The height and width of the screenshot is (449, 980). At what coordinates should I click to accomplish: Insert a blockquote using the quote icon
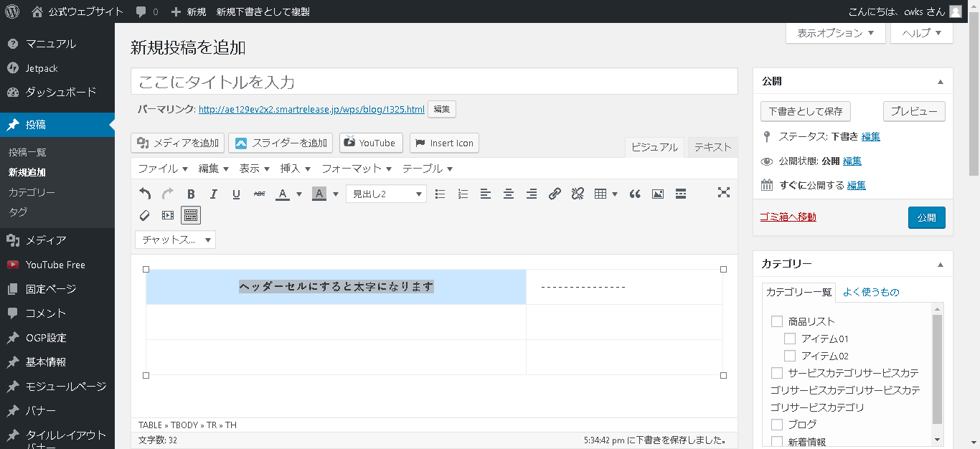tap(635, 194)
